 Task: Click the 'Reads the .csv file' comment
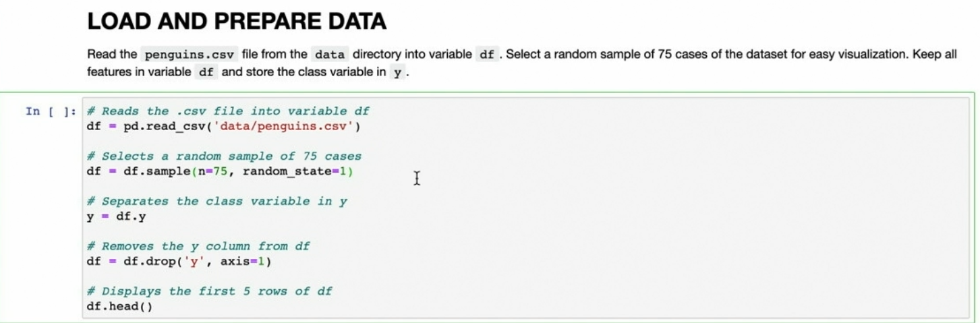point(228,111)
